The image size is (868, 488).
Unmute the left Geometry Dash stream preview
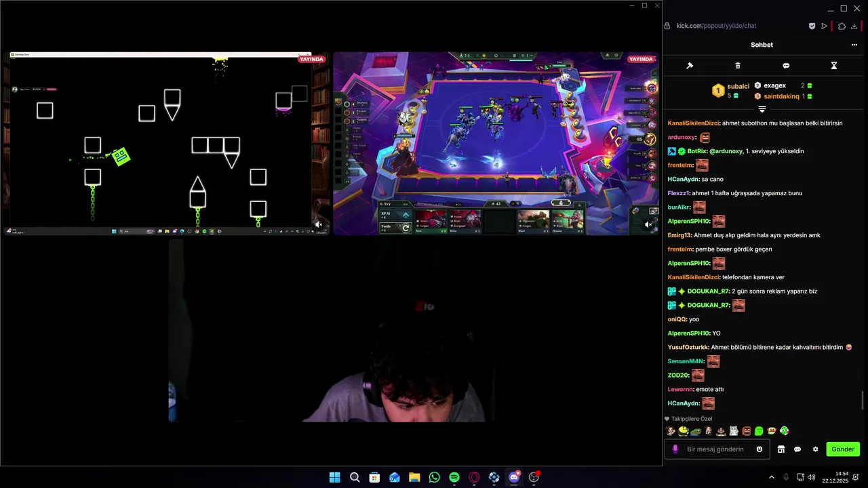click(319, 224)
